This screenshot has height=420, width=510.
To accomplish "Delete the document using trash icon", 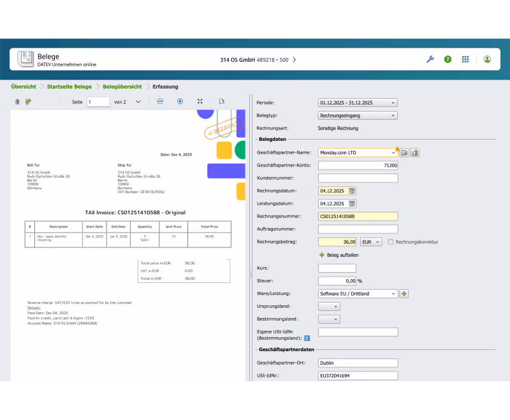I will click(x=17, y=102).
